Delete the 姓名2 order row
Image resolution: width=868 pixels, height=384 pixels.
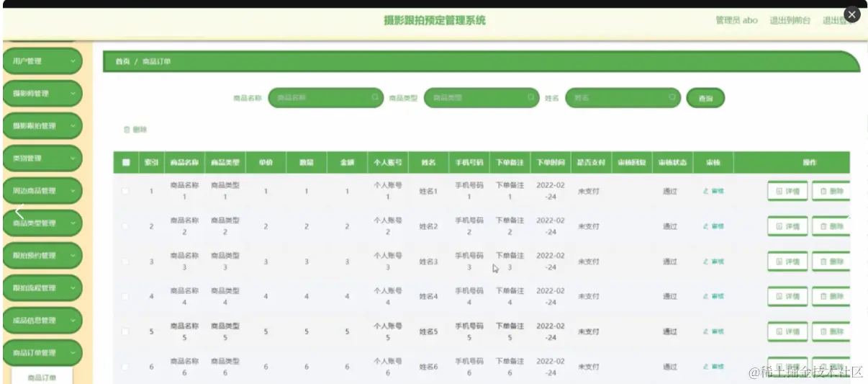pos(831,226)
